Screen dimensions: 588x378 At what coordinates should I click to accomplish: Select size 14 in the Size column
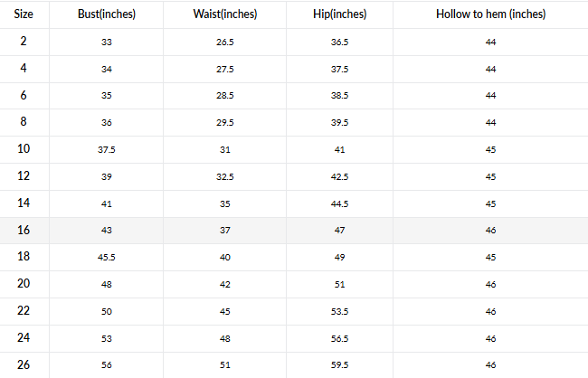(24, 203)
